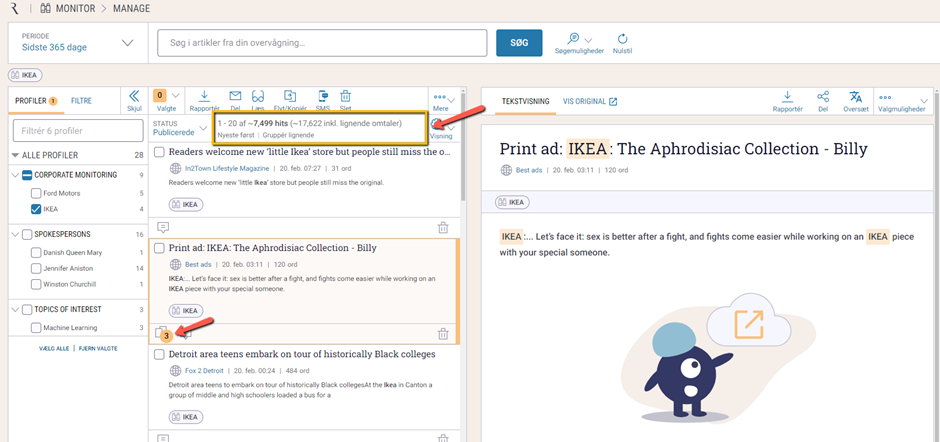The width and height of the screenshot is (940, 442).
Task: Click the Monitor binoculars icon in breadcrumb
Action: pyautogui.click(x=45, y=8)
